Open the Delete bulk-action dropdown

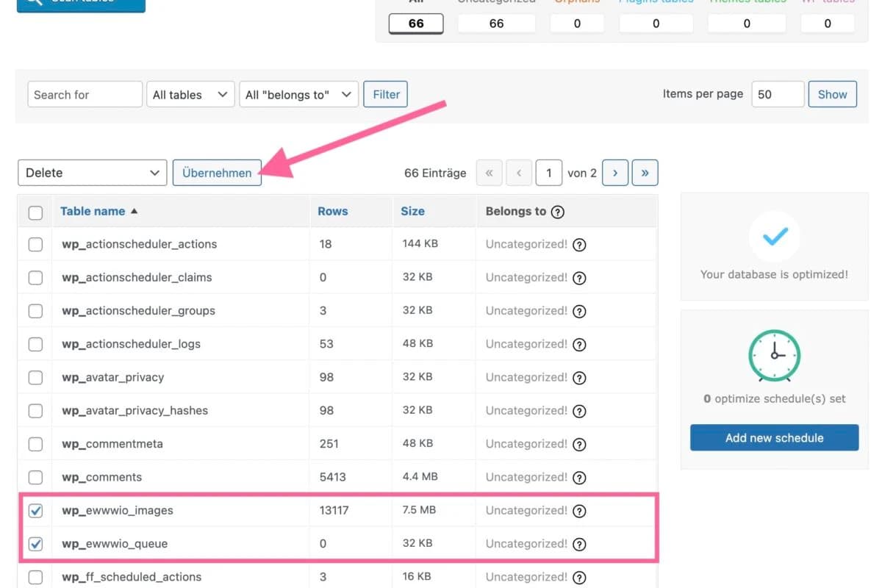click(x=91, y=173)
